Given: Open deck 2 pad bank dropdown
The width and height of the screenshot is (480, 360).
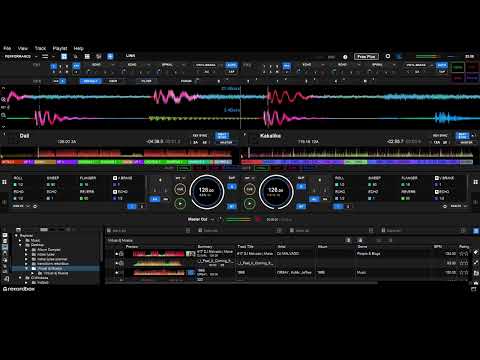Looking at the screenshot, I should click(x=459, y=206).
